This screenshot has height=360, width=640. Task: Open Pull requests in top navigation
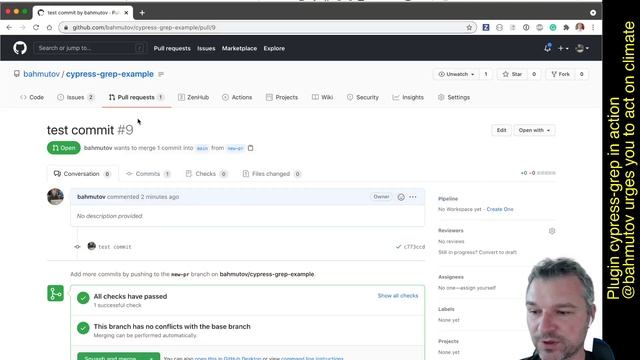(x=172, y=48)
